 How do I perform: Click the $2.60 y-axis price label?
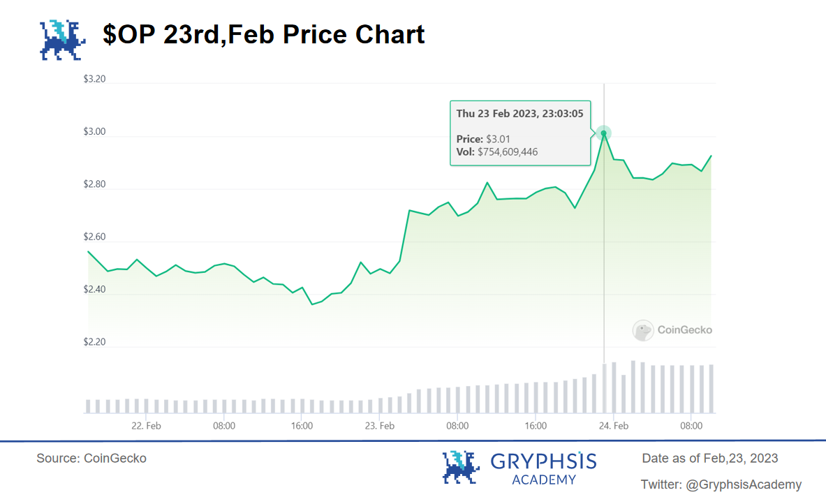coord(94,237)
